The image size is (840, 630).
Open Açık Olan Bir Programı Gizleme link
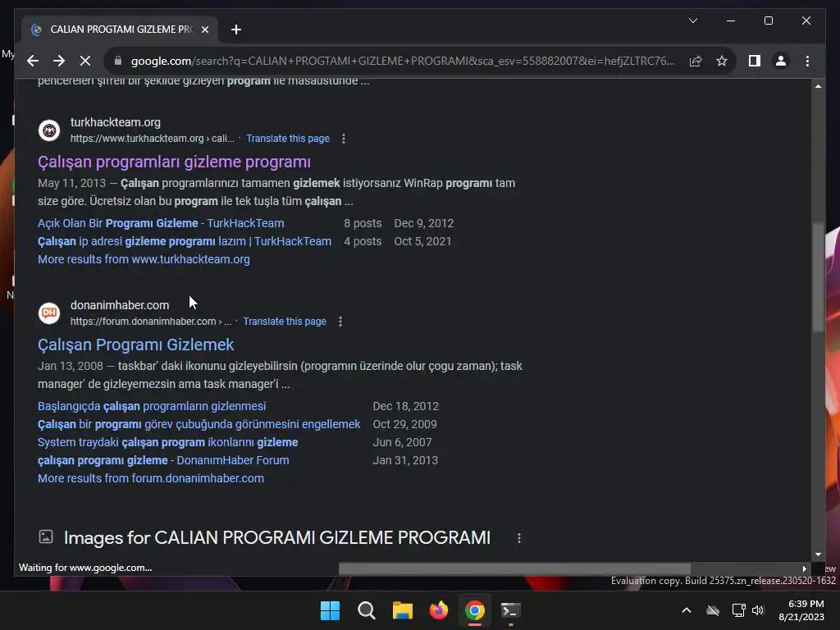coord(161,223)
